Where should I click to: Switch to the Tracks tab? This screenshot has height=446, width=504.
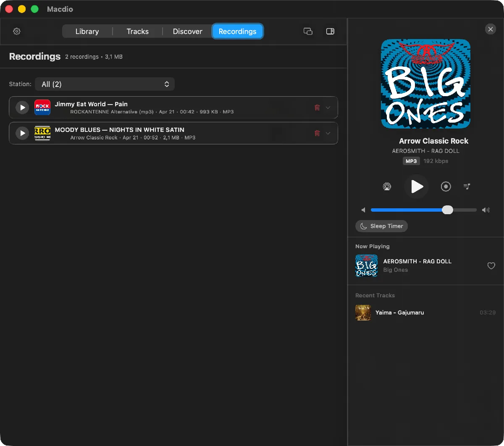137,31
